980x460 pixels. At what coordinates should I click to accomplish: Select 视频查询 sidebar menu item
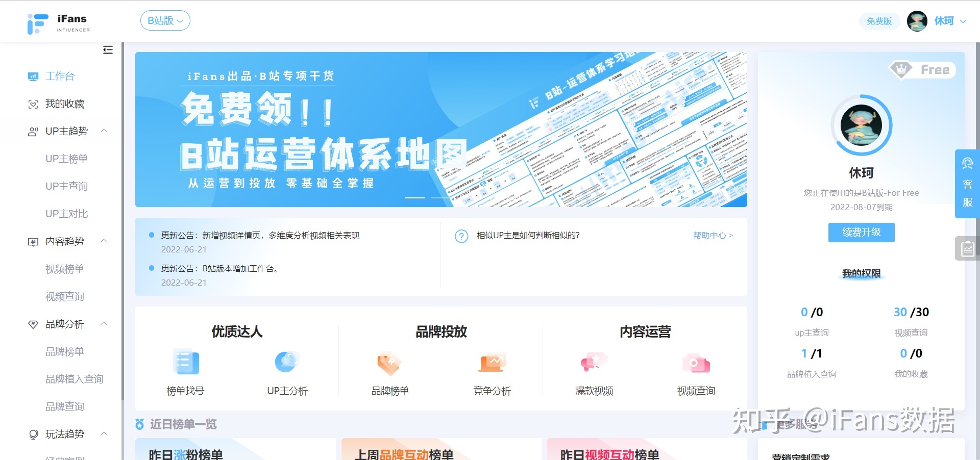click(65, 297)
